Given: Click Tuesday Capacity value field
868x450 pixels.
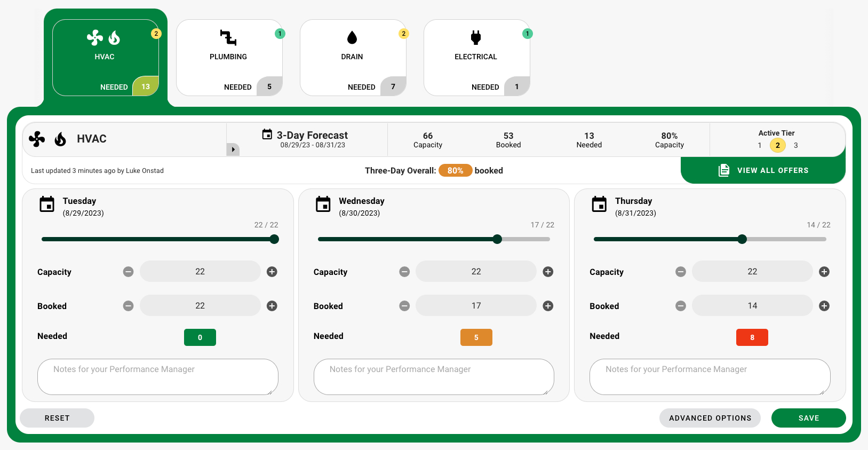Looking at the screenshot, I should coord(200,271).
